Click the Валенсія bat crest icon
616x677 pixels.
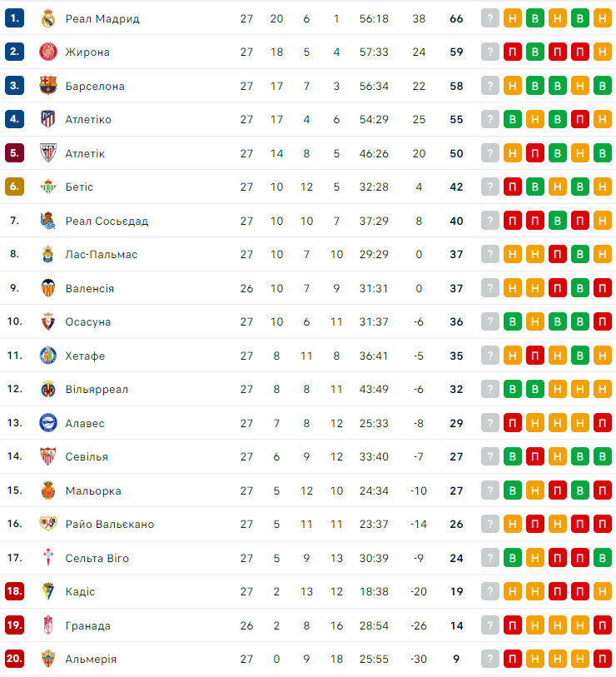tap(47, 288)
